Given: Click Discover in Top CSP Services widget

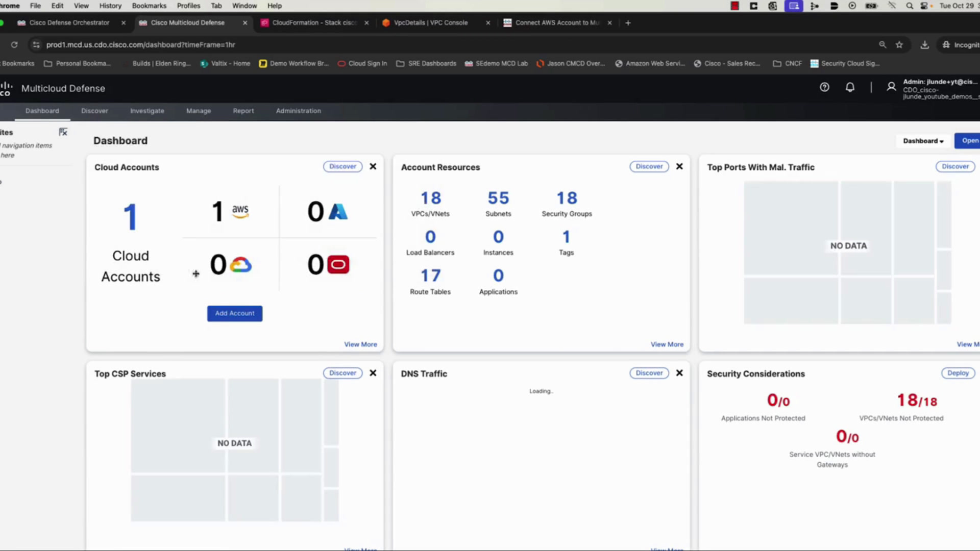Looking at the screenshot, I should coord(342,373).
